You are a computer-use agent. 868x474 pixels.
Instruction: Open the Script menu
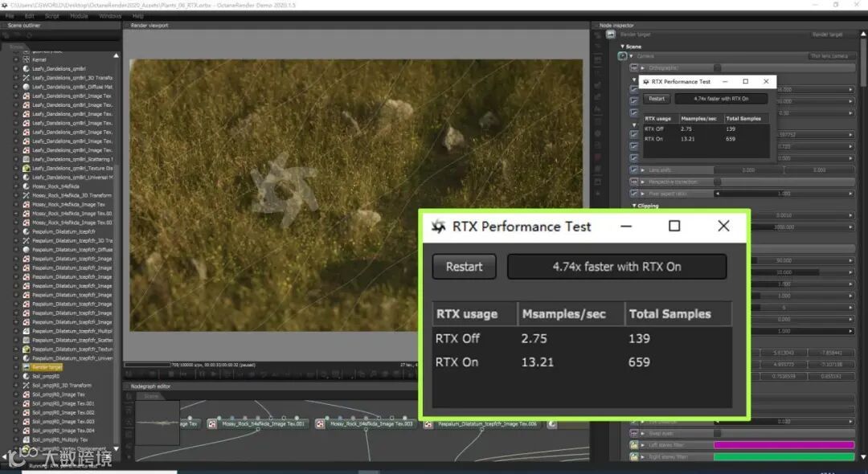pos(52,16)
